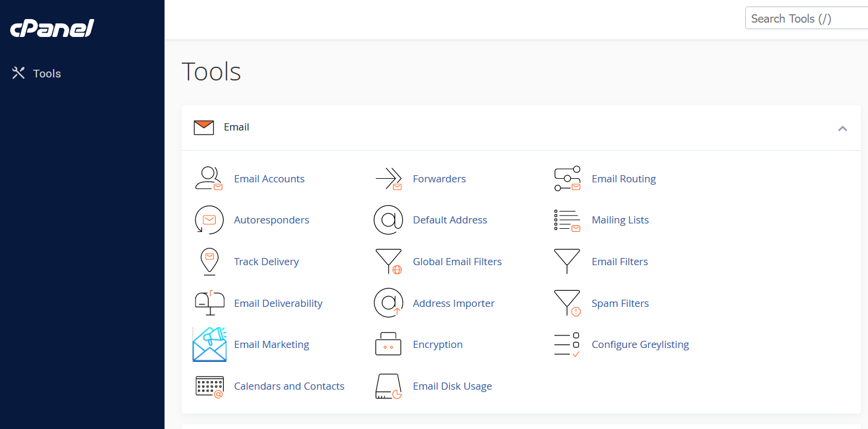Viewport: 868px width, 429px height.
Task: Click the Default Address at-sign icon
Action: coord(389,220)
